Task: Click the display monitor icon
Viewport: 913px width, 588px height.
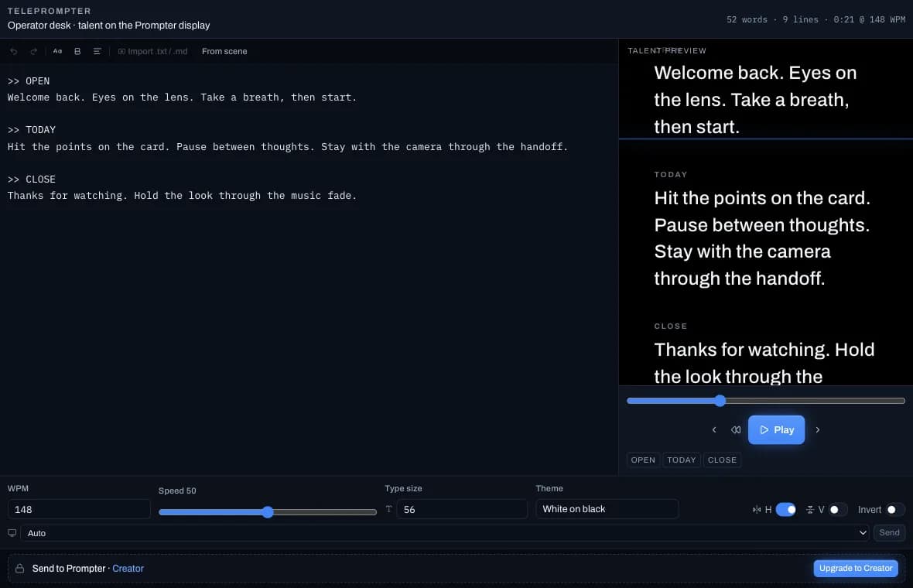Action: coord(12,533)
